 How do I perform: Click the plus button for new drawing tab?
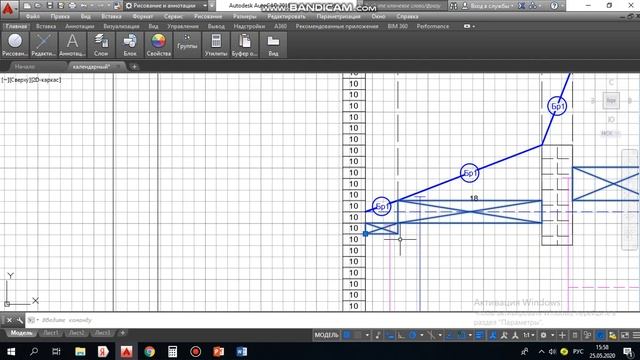coord(134,66)
